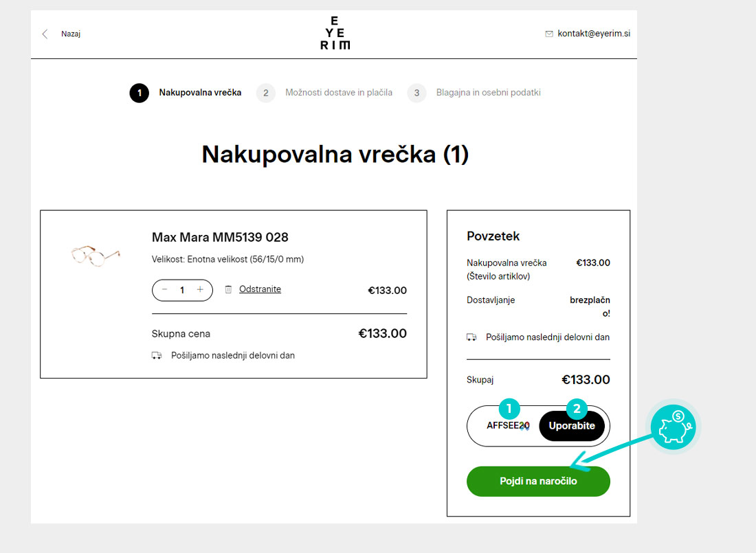Click the back arrow chevron icon

point(45,34)
